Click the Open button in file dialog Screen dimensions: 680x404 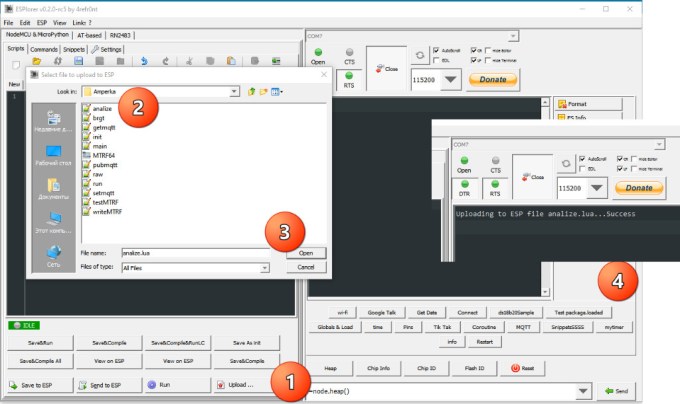tap(306, 253)
